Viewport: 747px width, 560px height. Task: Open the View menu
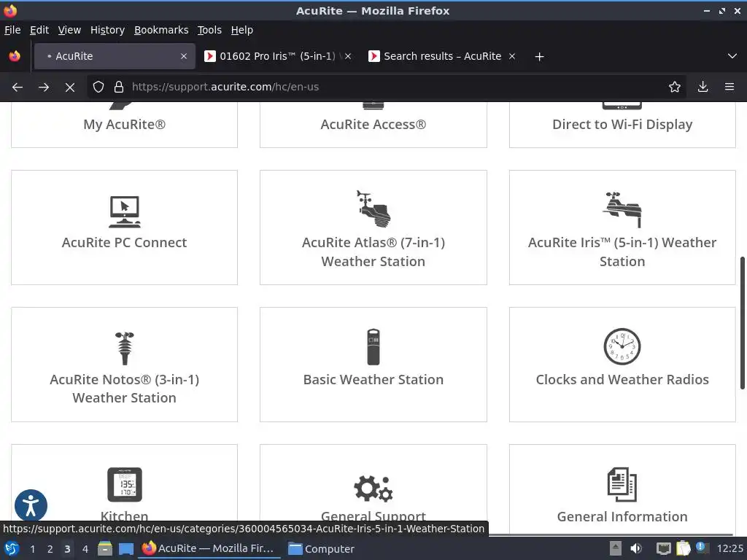click(x=69, y=30)
